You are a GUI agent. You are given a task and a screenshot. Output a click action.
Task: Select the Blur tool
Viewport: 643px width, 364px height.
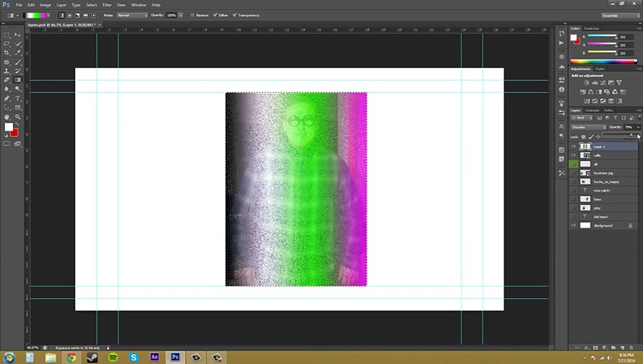coord(7,89)
